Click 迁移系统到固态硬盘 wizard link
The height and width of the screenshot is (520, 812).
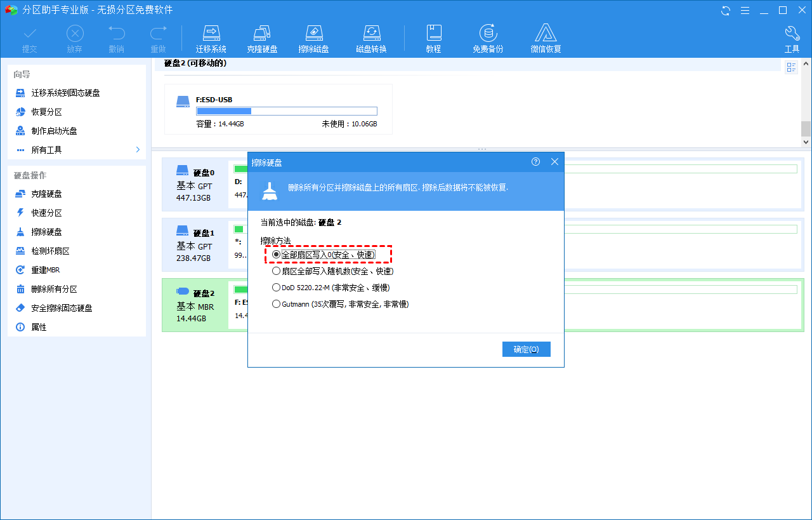point(65,93)
